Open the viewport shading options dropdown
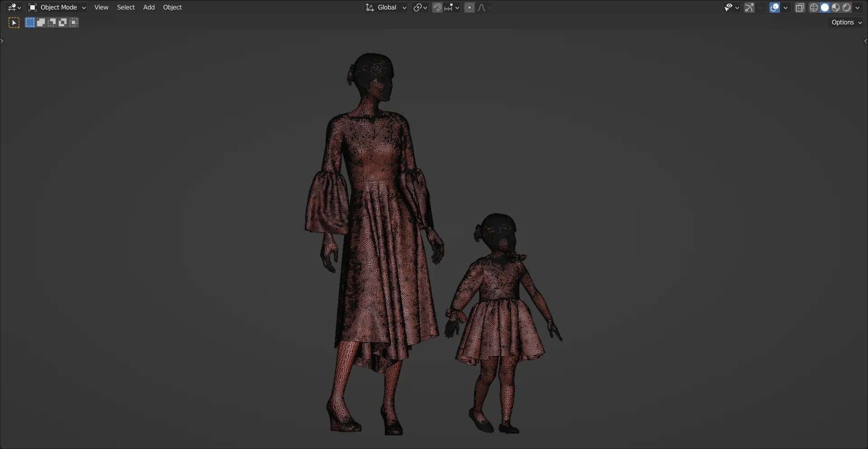Image resolution: width=868 pixels, height=449 pixels. [858, 7]
